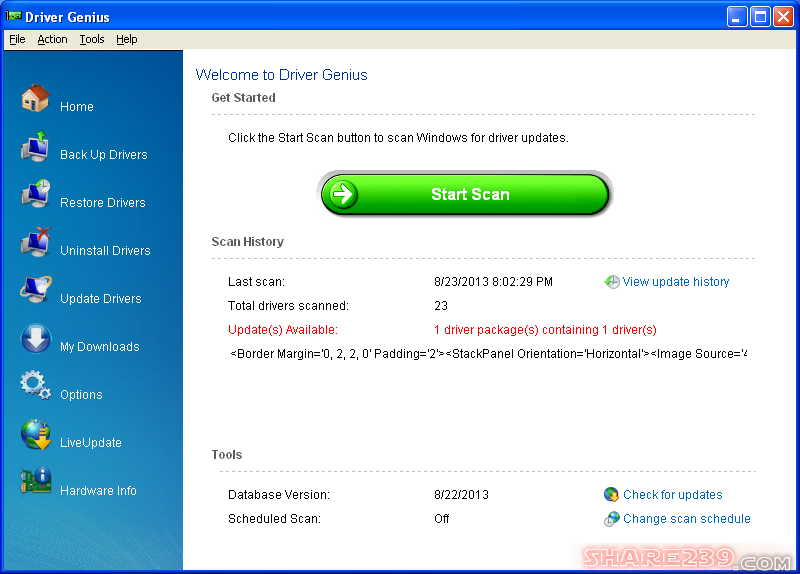Click the '1 driver package(s) containing 1 driver(s)' text

click(545, 330)
